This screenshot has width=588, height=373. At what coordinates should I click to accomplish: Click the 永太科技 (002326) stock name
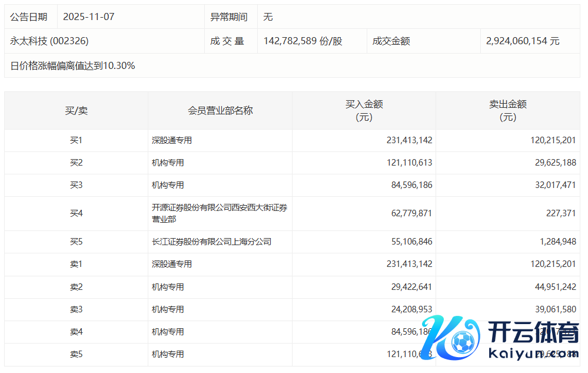(49, 41)
